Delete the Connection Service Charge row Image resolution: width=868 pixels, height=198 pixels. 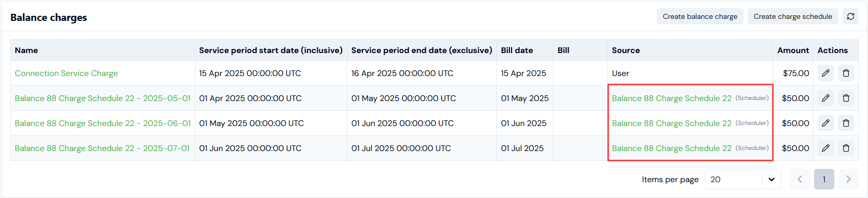[x=846, y=73]
